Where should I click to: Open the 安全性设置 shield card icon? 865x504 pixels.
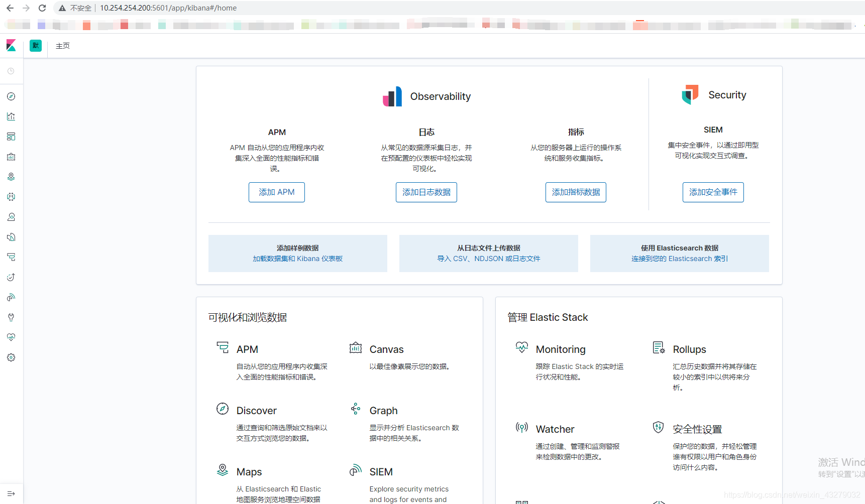(659, 427)
